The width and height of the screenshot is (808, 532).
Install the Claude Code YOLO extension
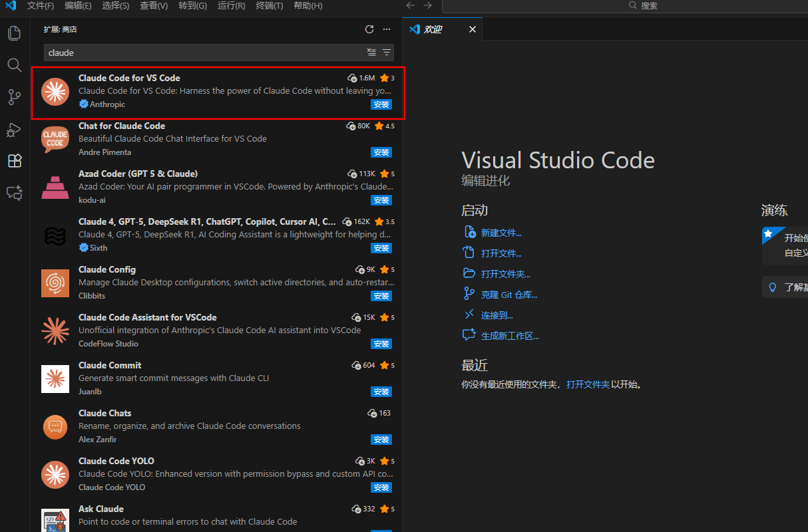coord(381,487)
